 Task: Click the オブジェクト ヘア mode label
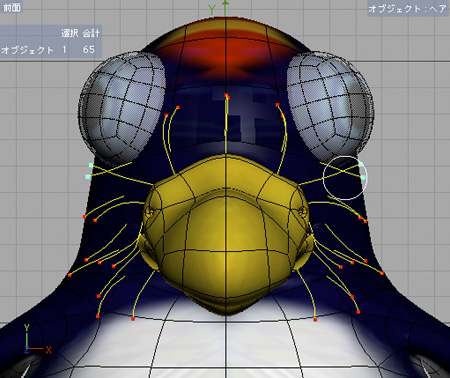pos(408,9)
